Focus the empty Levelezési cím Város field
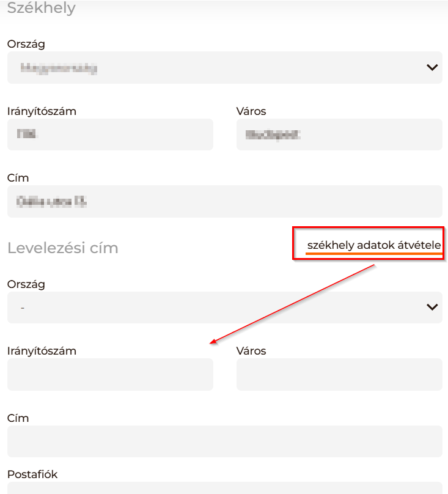This screenshot has height=494, width=448. click(x=339, y=374)
